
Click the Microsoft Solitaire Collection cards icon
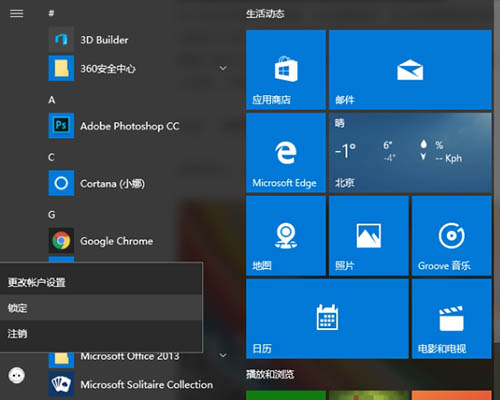point(61,384)
